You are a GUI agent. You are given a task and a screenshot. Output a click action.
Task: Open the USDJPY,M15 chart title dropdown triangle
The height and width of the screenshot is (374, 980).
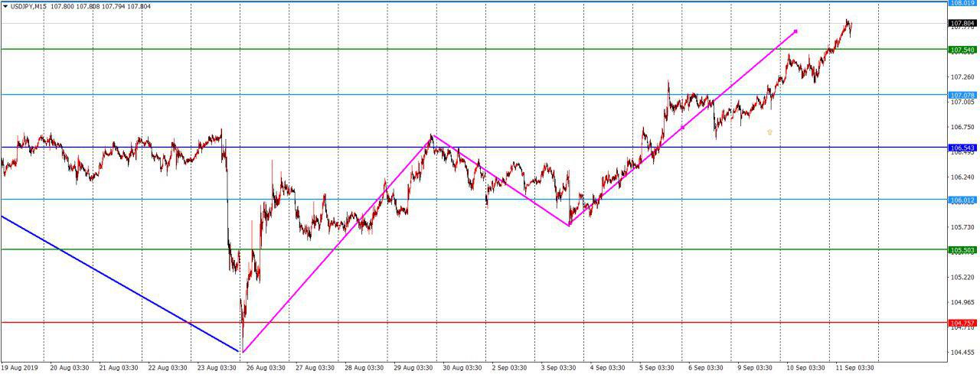[5, 7]
